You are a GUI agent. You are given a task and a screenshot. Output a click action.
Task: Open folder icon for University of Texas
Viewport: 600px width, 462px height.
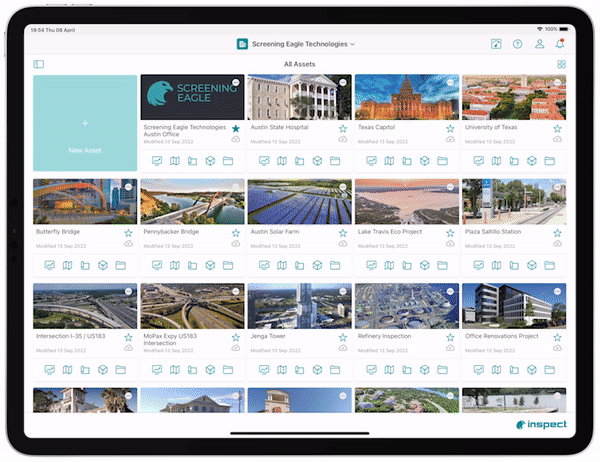pyautogui.click(x=549, y=161)
